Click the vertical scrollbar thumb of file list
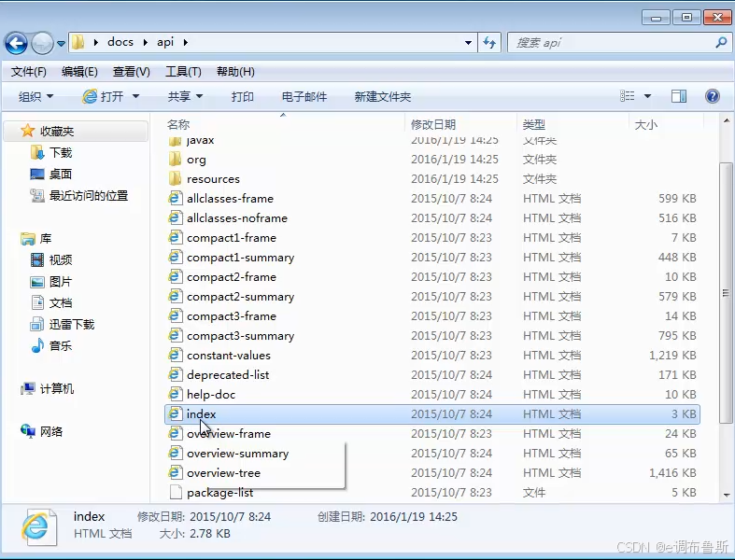The height and width of the screenshot is (560, 735). [726, 293]
